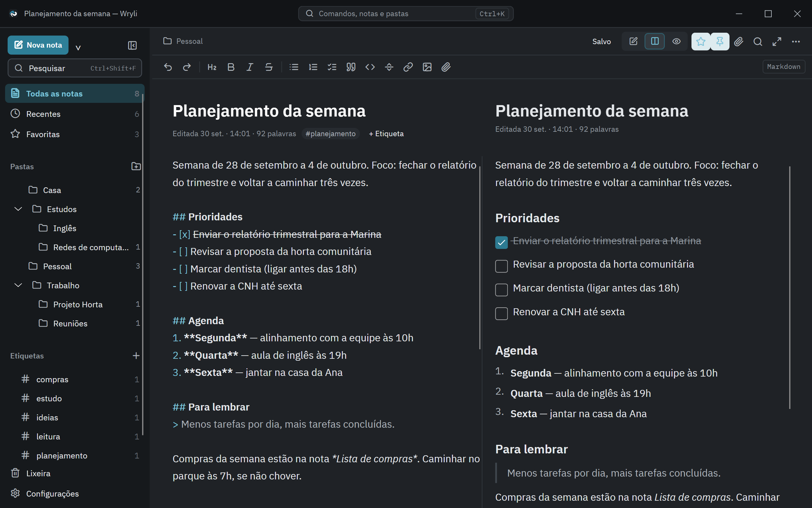Switch to preview-only mode
The image size is (812, 508).
coord(677,41)
